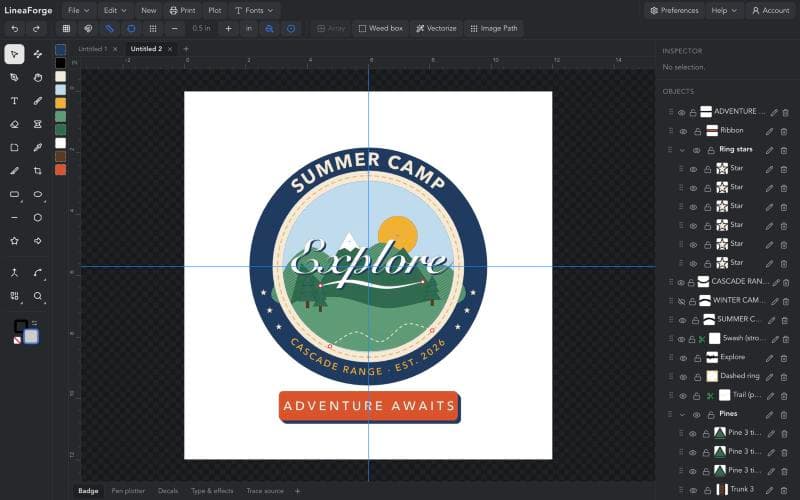
Task: Pick the yellow palette swatch
Action: pyautogui.click(x=60, y=103)
